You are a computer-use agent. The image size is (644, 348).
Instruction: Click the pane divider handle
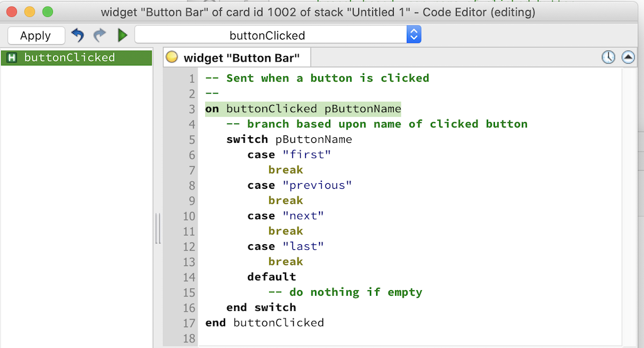click(158, 228)
